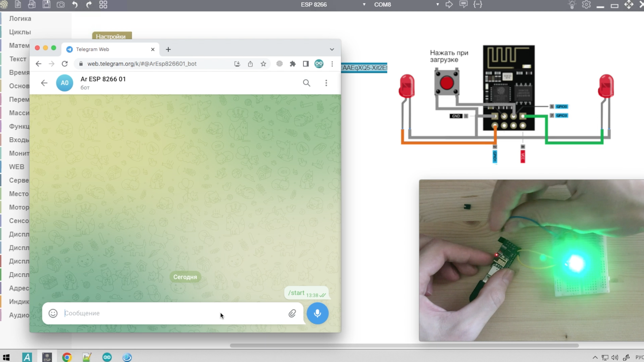
Task: Click the horizontal scrollbar at the bottom
Action: [404, 345]
